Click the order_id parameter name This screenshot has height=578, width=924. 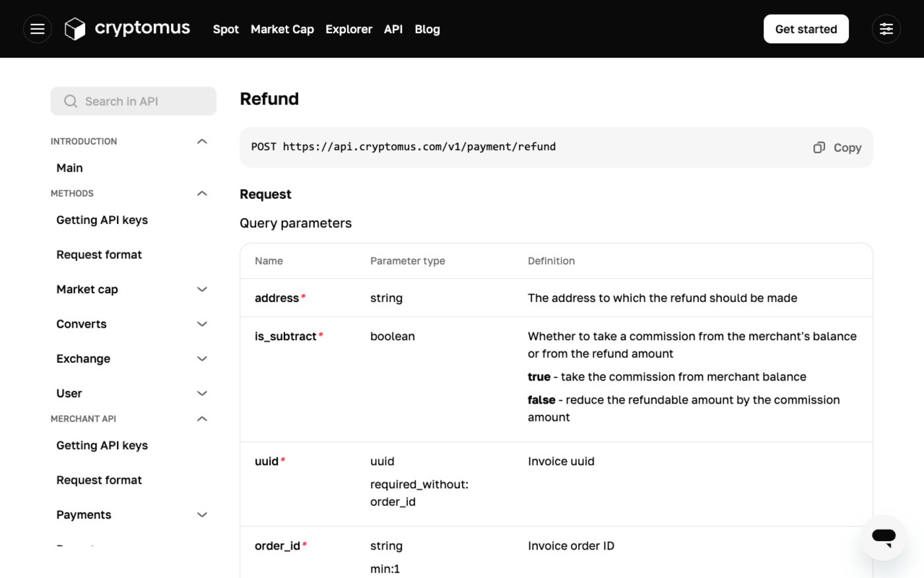tap(277, 546)
